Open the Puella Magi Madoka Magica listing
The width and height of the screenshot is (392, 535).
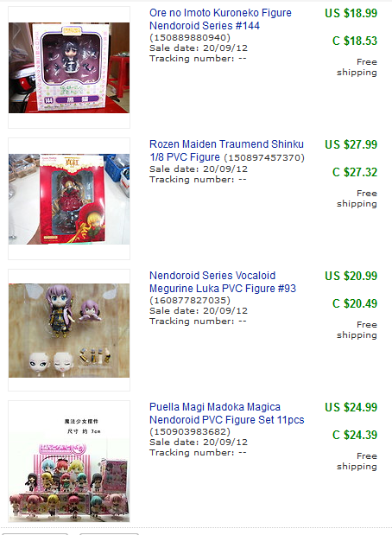pyautogui.click(x=227, y=413)
